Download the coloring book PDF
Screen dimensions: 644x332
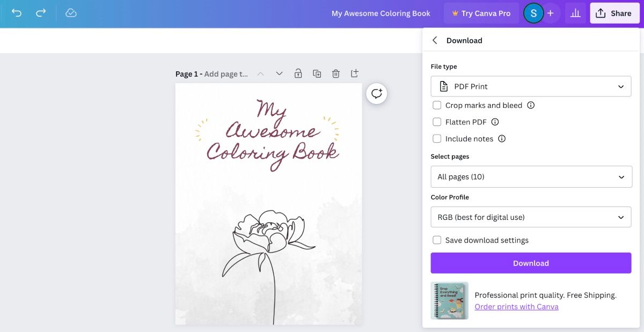(x=531, y=263)
